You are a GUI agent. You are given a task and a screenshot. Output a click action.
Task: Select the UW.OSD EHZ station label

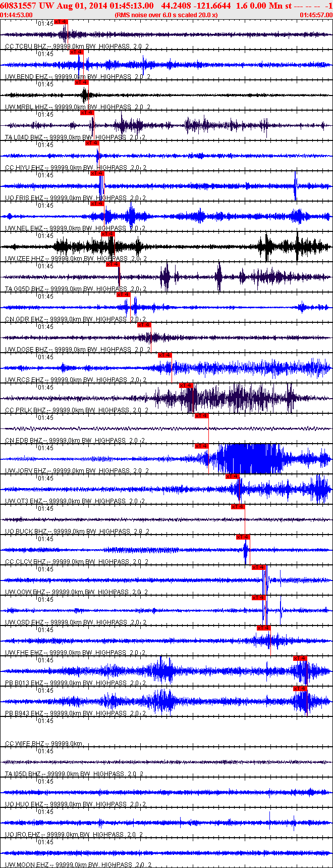click(24, 622)
